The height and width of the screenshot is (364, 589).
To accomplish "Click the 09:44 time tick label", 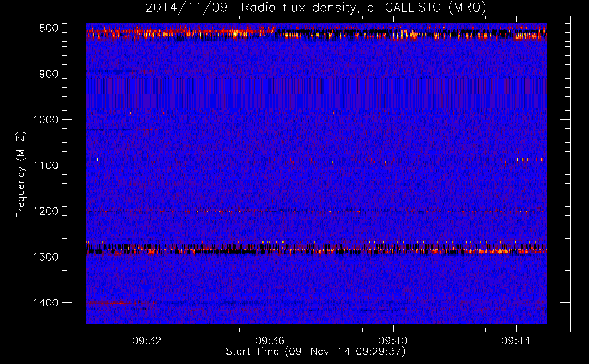I will 516,341.
